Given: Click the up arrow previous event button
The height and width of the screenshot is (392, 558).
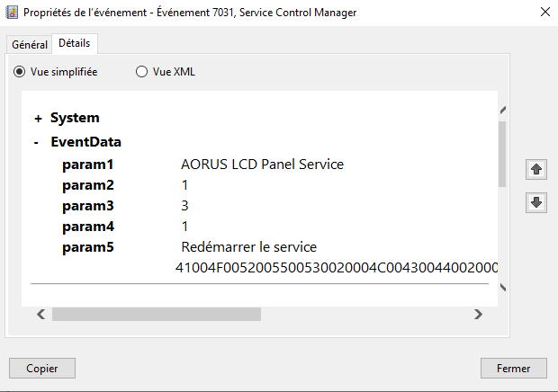Looking at the screenshot, I should (x=536, y=169).
